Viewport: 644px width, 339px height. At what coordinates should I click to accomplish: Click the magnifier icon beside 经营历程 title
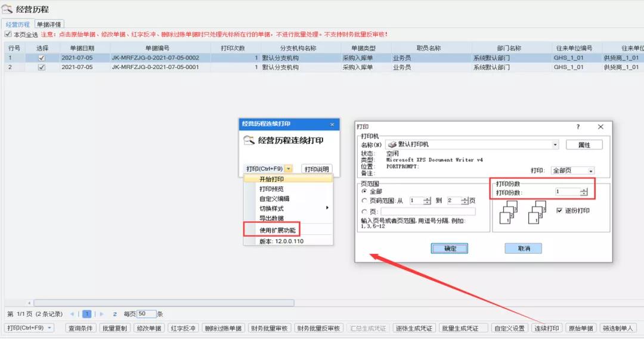click(7, 10)
